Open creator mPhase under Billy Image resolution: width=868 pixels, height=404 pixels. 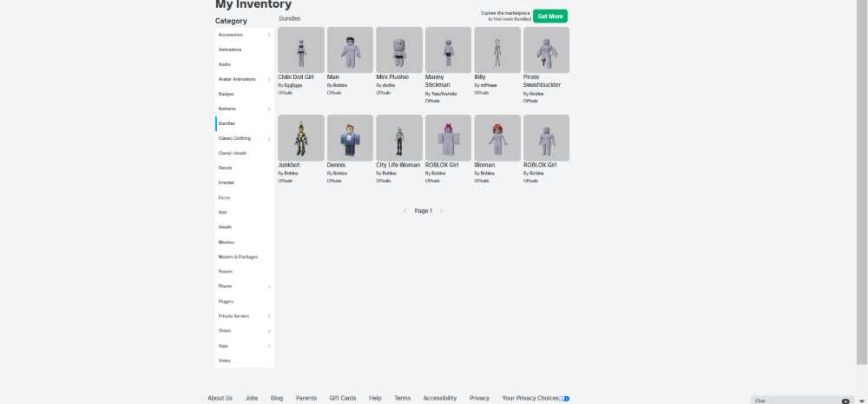click(x=489, y=85)
